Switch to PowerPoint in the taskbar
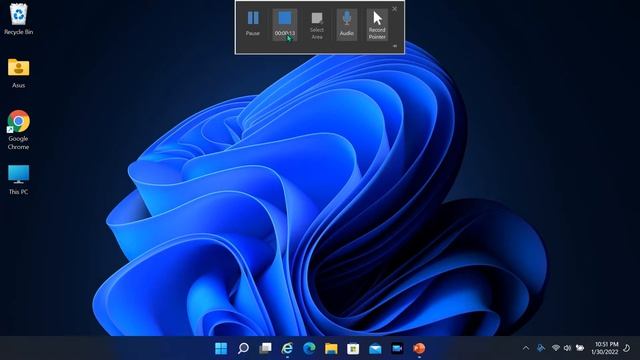 pos(419,348)
